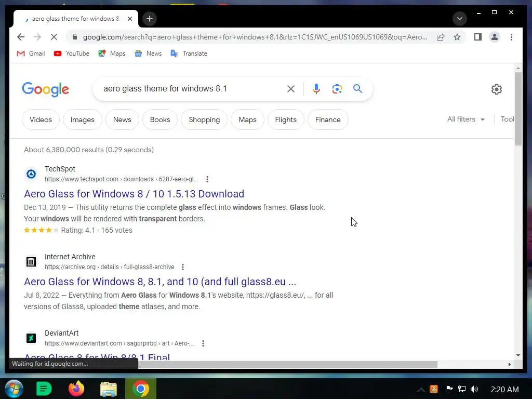Search by image with Google Lens

[x=337, y=89]
